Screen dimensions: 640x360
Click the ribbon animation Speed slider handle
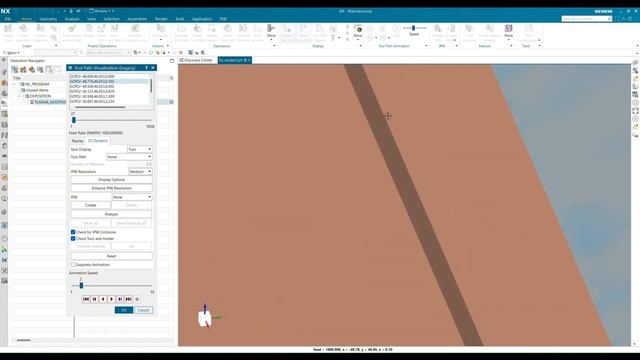click(x=413, y=28)
